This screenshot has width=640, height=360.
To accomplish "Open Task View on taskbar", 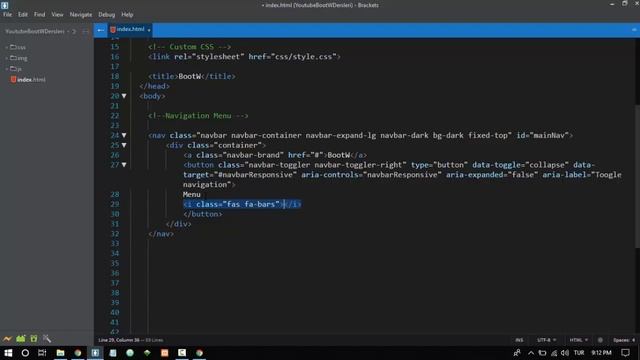I will click(x=42, y=353).
